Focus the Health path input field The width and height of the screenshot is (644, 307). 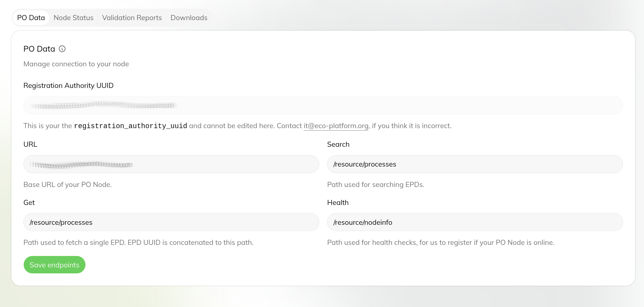tap(475, 222)
